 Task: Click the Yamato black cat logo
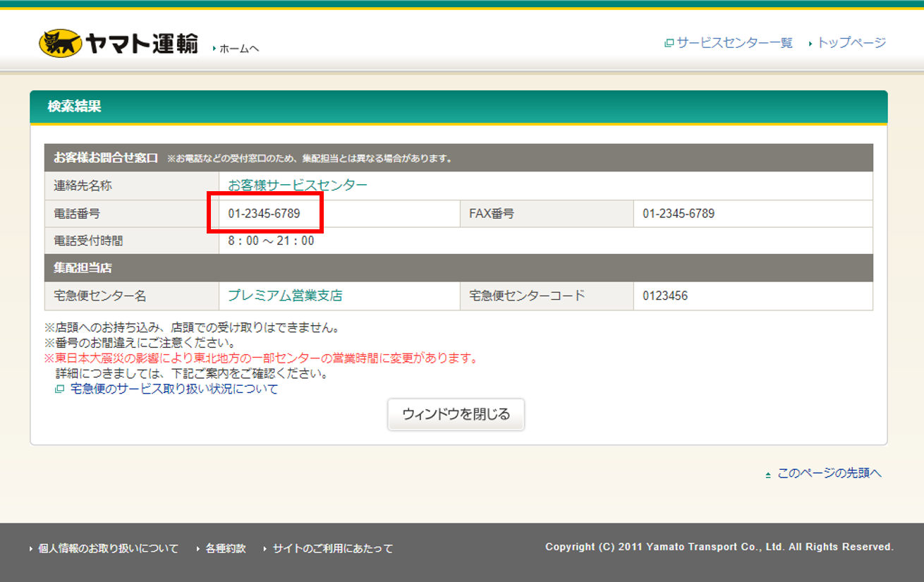(60, 44)
